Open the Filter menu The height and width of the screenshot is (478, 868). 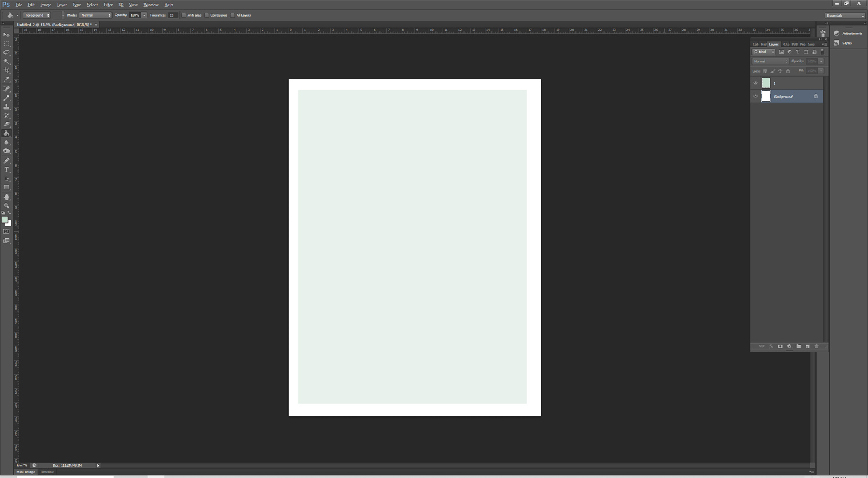click(x=107, y=5)
